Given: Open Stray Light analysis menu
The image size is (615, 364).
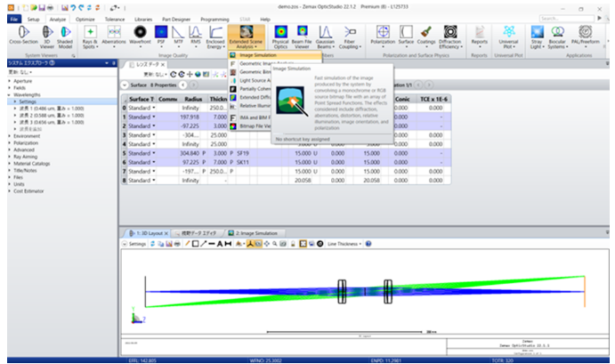Looking at the screenshot, I should tap(537, 36).
